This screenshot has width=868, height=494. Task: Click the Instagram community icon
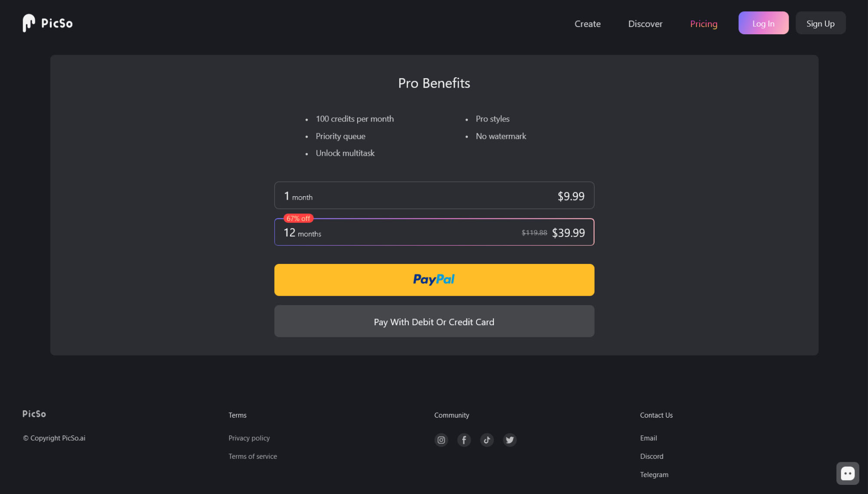(441, 440)
